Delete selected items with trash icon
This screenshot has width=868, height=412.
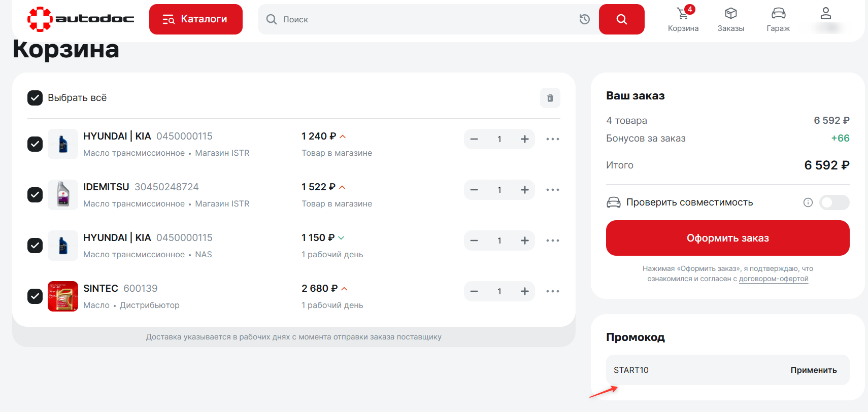[550, 98]
